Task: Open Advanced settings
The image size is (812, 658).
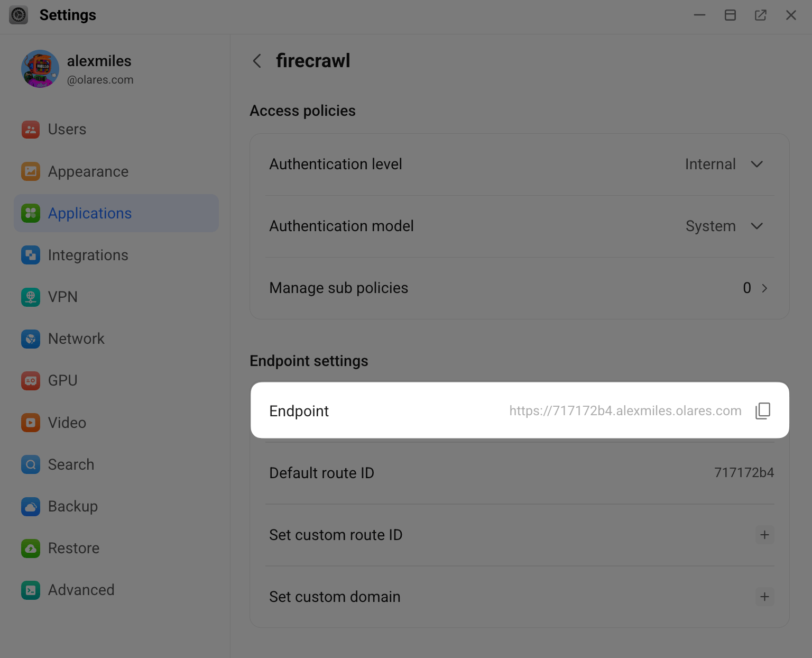Action: click(x=116, y=590)
